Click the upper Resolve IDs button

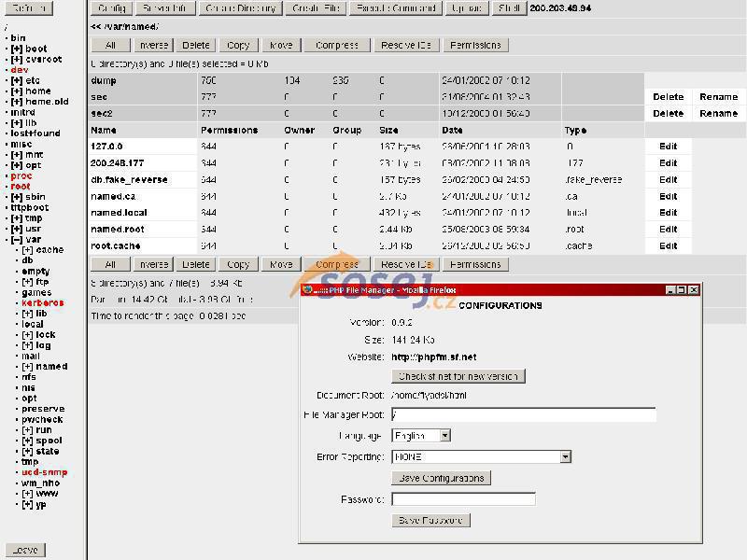(406, 45)
